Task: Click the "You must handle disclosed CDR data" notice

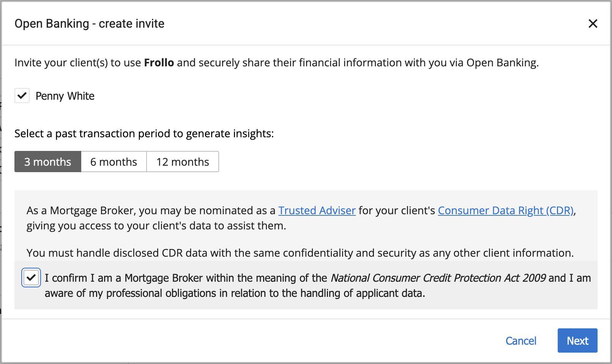Action: click(300, 253)
